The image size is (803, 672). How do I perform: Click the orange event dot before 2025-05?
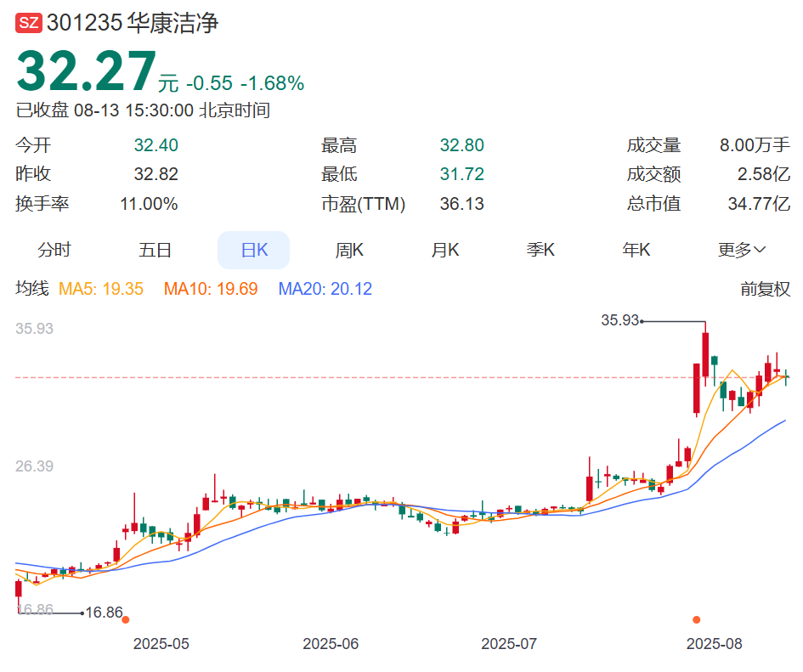point(126,619)
